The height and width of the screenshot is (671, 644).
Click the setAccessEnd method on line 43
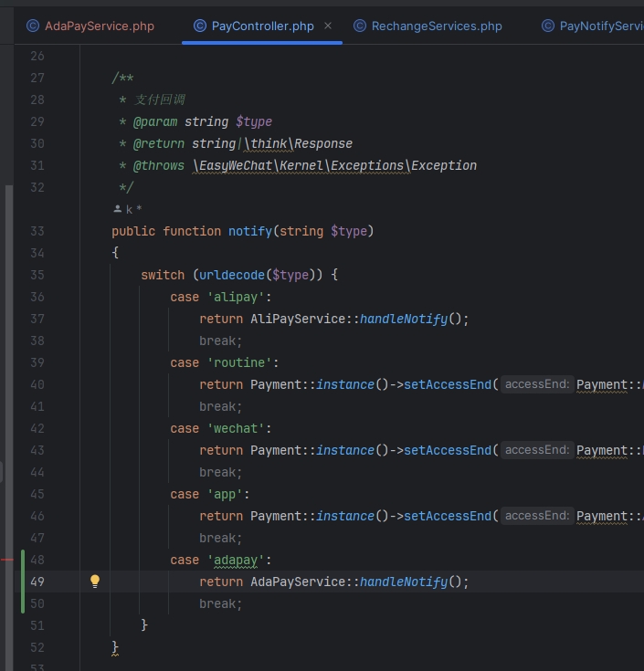point(448,450)
